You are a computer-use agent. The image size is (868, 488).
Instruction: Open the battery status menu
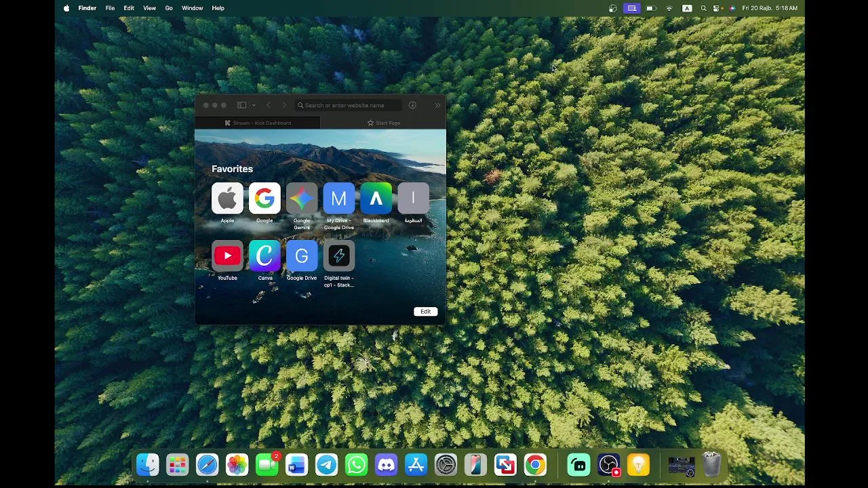coord(652,8)
